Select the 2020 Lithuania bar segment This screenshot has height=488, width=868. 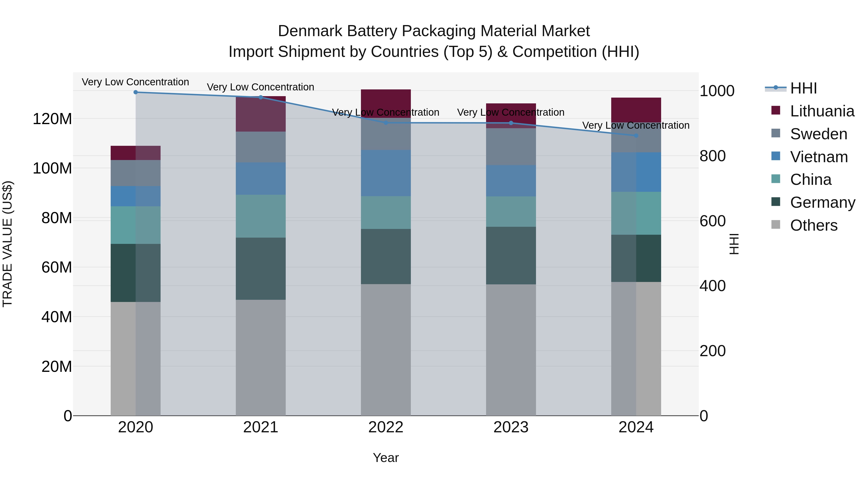(x=136, y=153)
